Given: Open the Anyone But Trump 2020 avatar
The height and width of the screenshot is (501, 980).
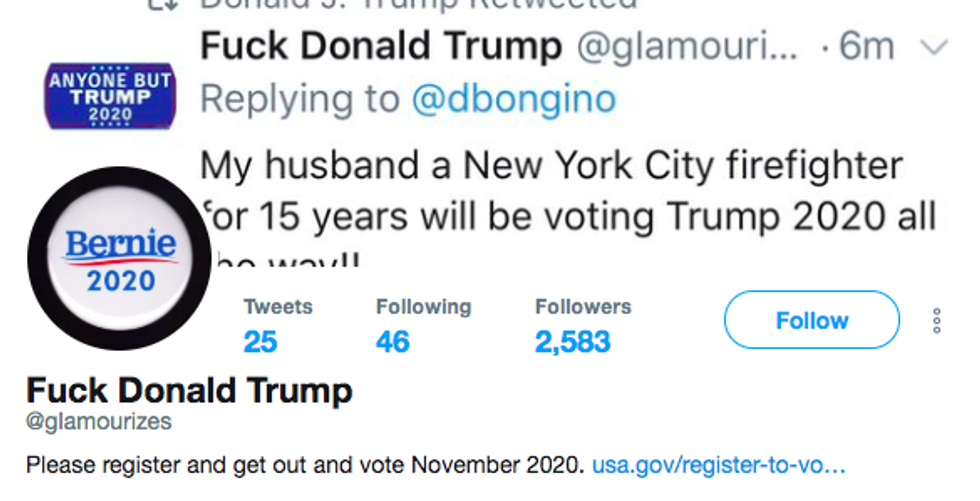Looking at the screenshot, I should (110, 96).
